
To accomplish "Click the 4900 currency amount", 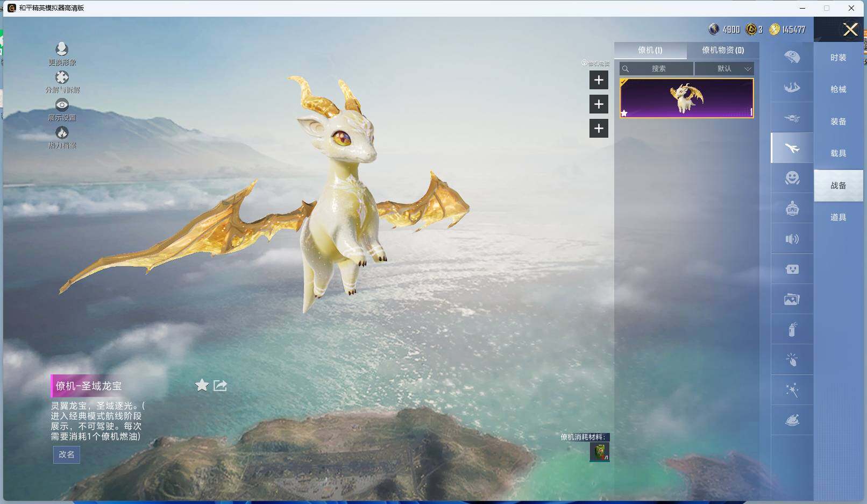I will 731,30.
